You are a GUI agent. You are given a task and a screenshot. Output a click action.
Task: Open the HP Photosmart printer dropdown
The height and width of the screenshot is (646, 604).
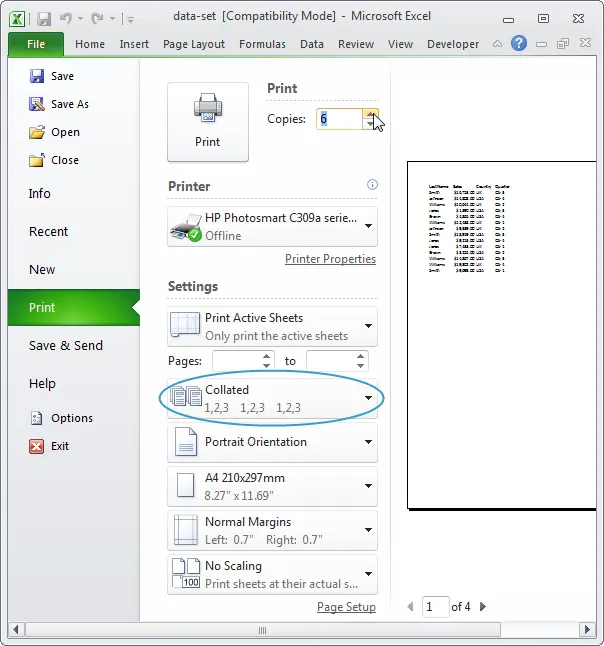tap(272, 227)
